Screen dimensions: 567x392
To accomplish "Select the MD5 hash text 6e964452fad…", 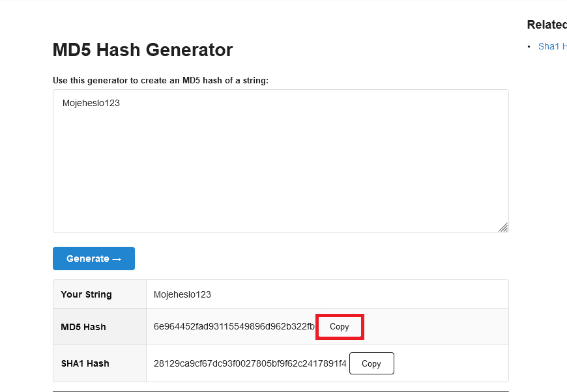I will tap(234, 327).
